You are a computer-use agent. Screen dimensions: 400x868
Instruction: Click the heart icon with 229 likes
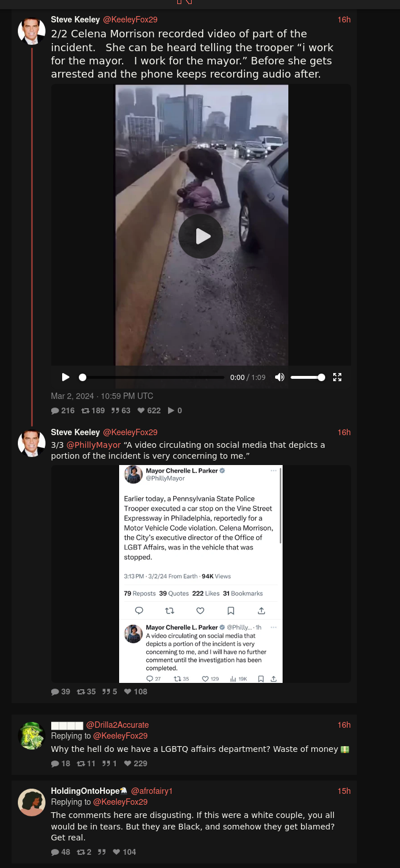pos(128,763)
